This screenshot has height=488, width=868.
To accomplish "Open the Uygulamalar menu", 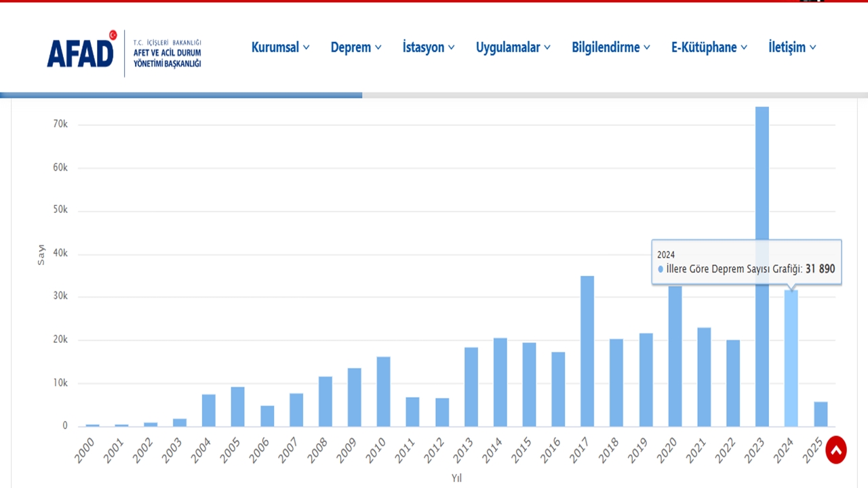I will click(x=513, y=47).
